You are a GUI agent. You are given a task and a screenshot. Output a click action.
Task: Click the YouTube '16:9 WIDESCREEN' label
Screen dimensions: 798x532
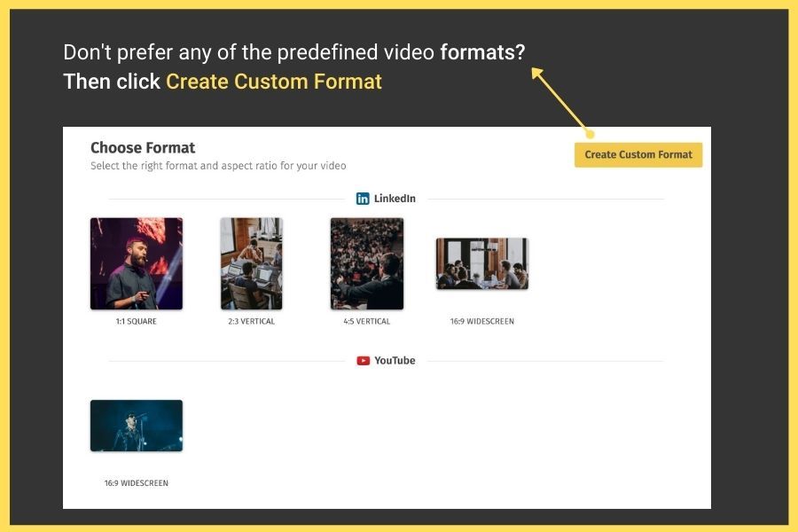coord(137,483)
